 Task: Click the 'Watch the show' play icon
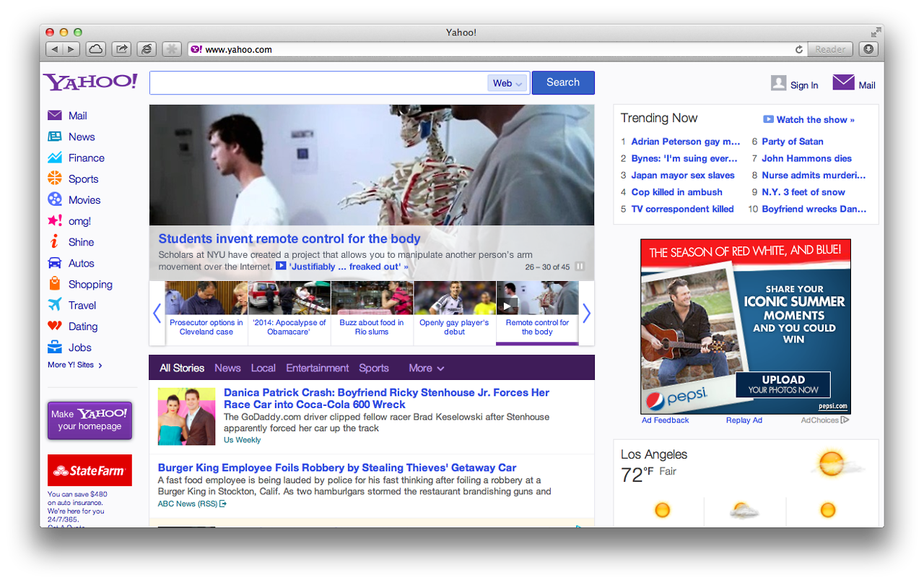coord(770,119)
